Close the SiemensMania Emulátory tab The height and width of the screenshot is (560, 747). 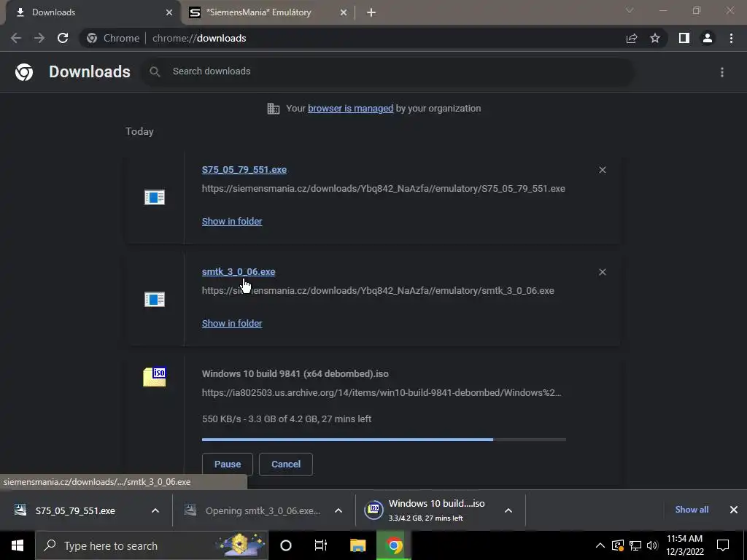click(344, 12)
